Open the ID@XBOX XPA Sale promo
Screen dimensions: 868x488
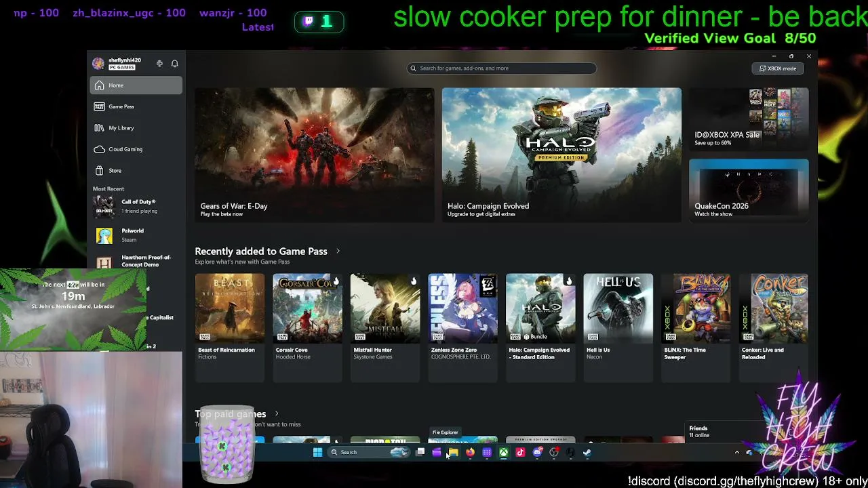click(749, 119)
